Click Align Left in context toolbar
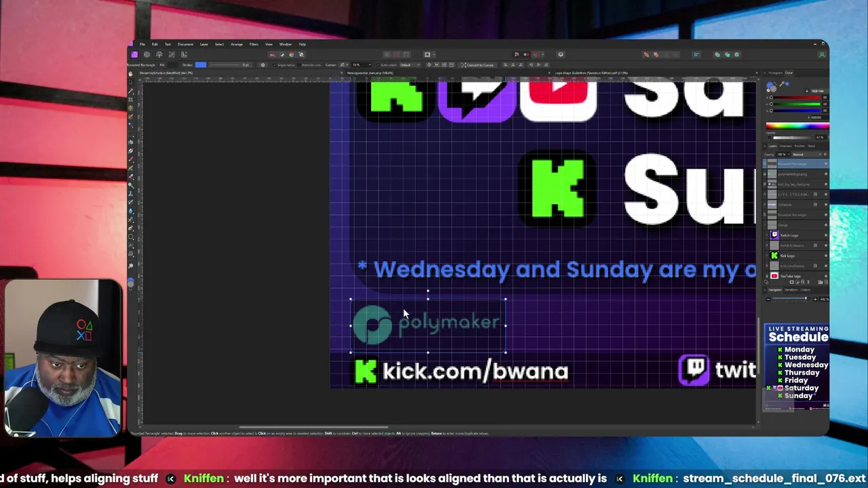Image resolution: width=868 pixels, height=488 pixels. coord(505,64)
